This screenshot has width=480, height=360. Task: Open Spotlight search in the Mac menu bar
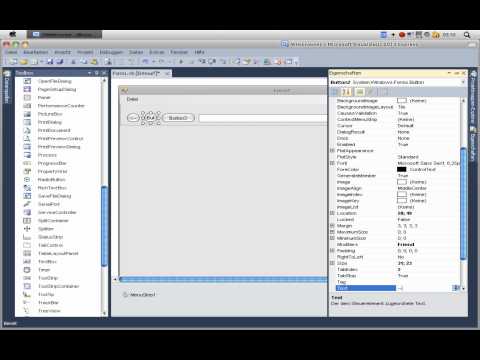click(467, 35)
